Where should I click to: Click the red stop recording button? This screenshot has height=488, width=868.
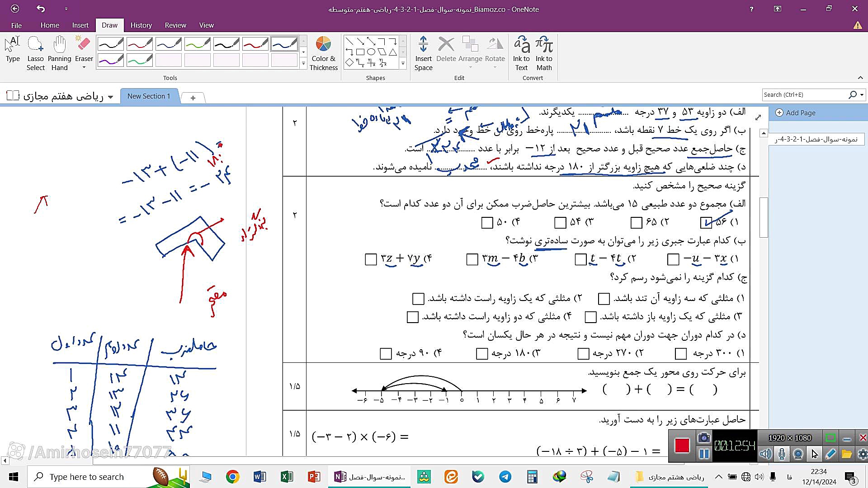pos(682,446)
